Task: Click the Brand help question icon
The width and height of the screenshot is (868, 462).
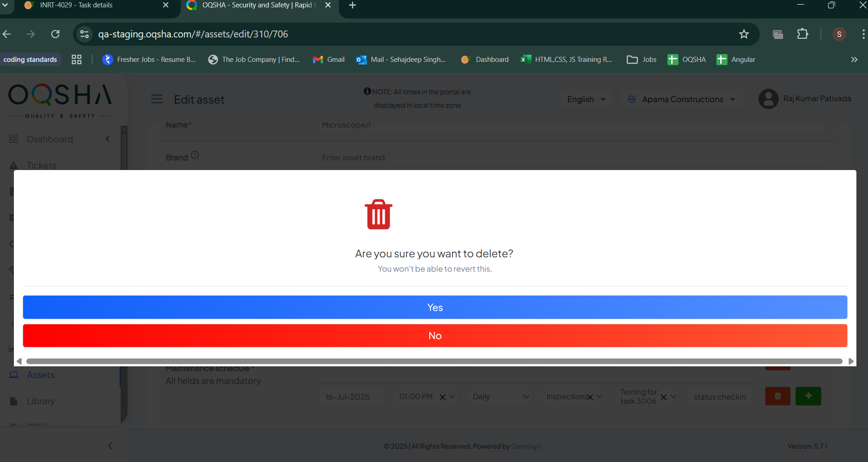Action: coord(195,155)
